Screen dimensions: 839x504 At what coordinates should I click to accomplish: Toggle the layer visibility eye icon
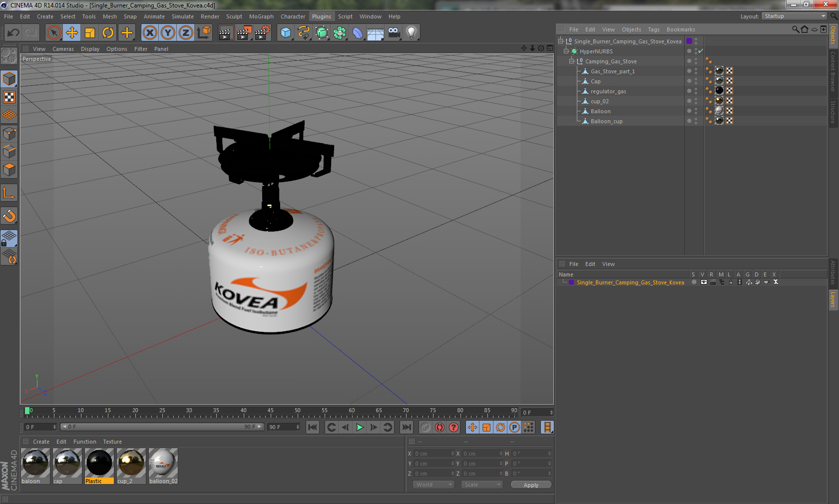(x=704, y=282)
